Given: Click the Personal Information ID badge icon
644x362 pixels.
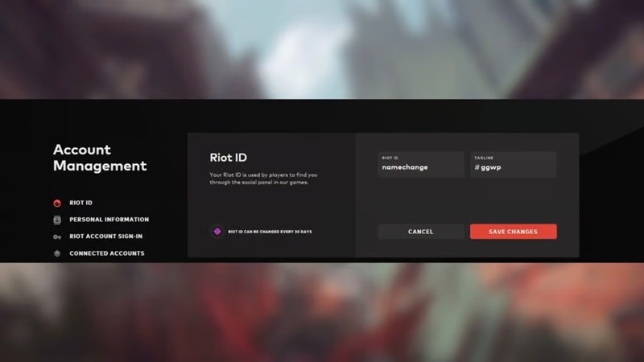Looking at the screenshot, I should (57, 220).
